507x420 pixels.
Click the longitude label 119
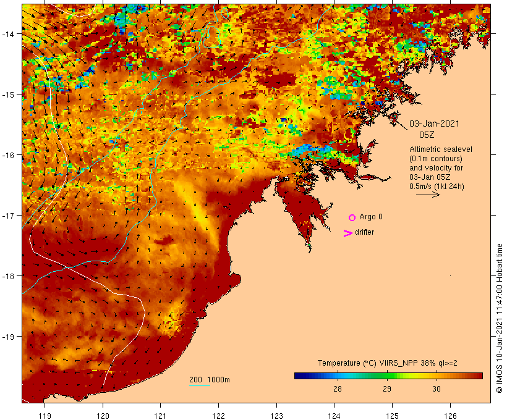click(x=45, y=416)
